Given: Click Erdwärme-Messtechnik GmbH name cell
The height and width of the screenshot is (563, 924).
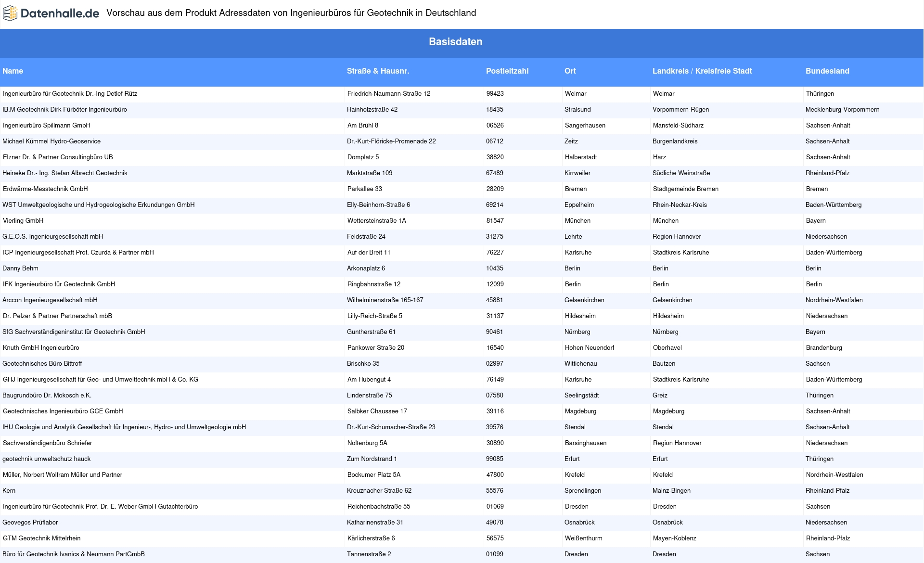Looking at the screenshot, I should click(x=45, y=189).
